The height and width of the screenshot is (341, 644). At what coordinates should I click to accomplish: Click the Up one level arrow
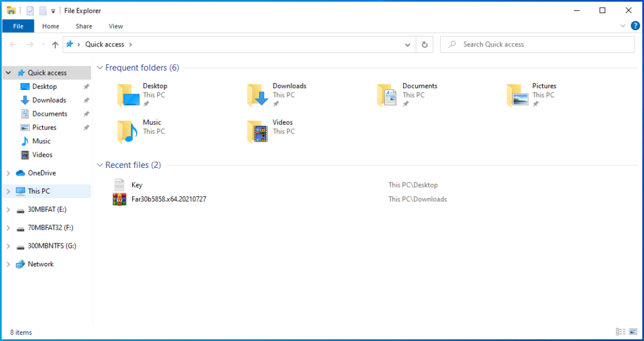(55, 45)
